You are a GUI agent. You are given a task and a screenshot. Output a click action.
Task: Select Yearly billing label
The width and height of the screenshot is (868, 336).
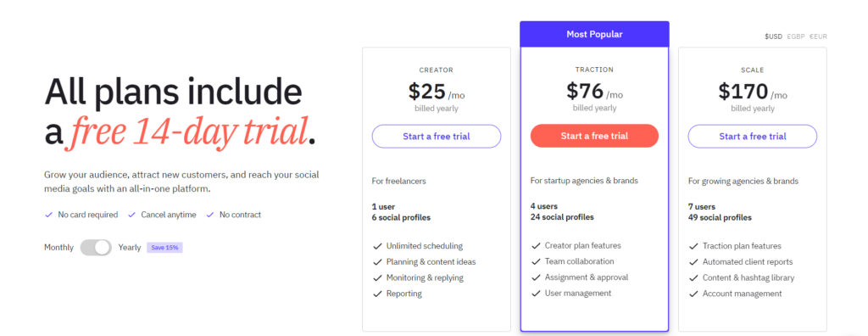130,247
